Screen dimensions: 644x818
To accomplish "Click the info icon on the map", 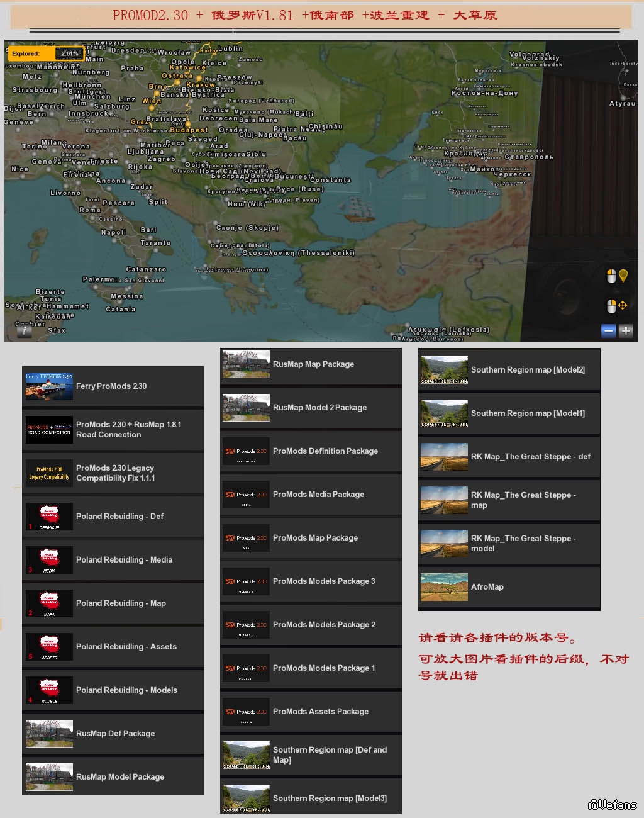I will coord(24,330).
